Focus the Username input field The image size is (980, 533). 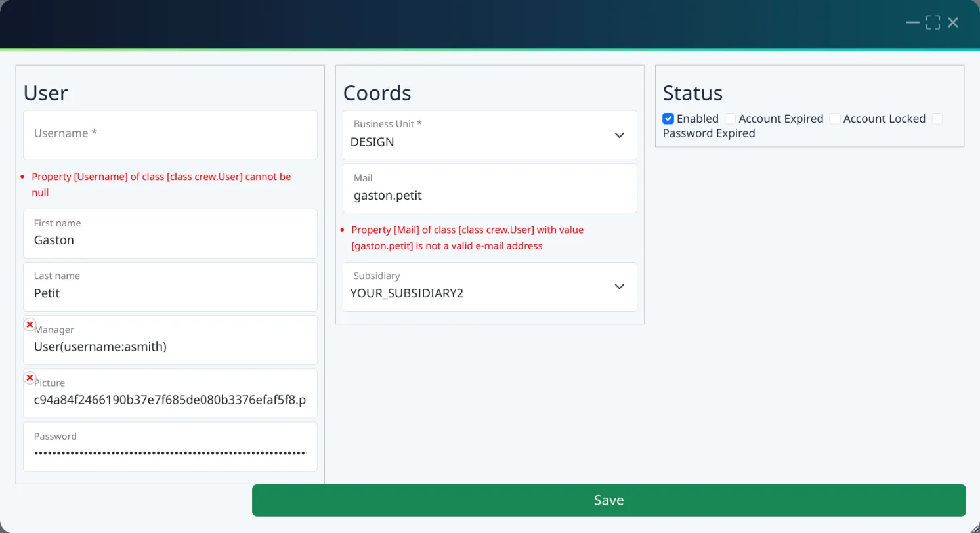pos(170,135)
